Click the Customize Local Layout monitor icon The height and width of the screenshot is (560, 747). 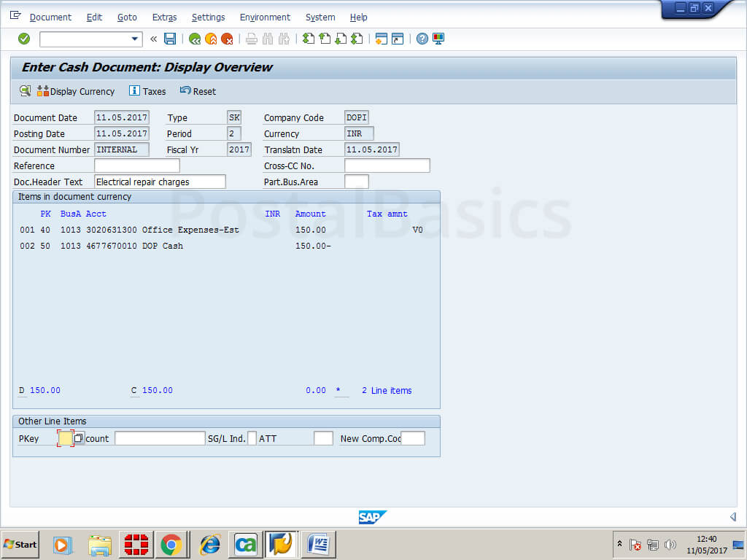point(438,39)
